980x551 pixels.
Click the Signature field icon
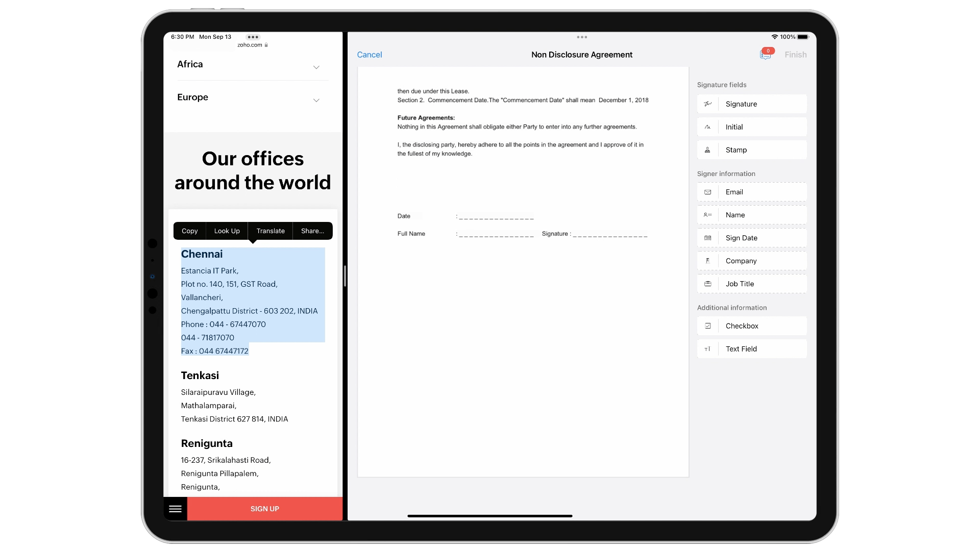point(707,104)
